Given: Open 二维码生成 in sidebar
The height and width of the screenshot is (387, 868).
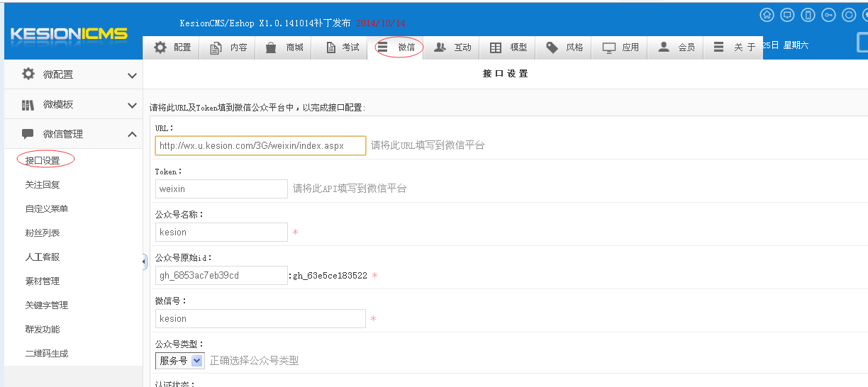Looking at the screenshot, I should pyautogui.click(x=47, y=354).
